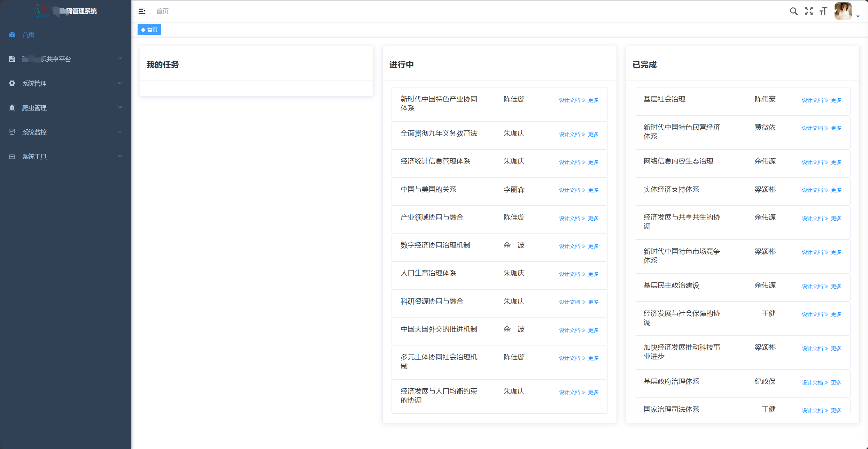
Task: Toggle fullscreen mode icon
Action: [809, 11]
